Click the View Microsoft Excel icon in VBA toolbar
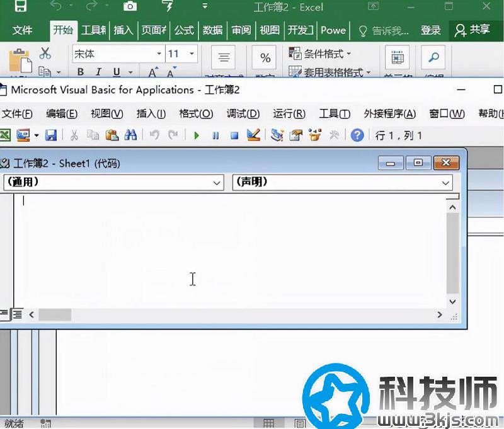This screenshot has width=504, height=429. click(5, 135)
